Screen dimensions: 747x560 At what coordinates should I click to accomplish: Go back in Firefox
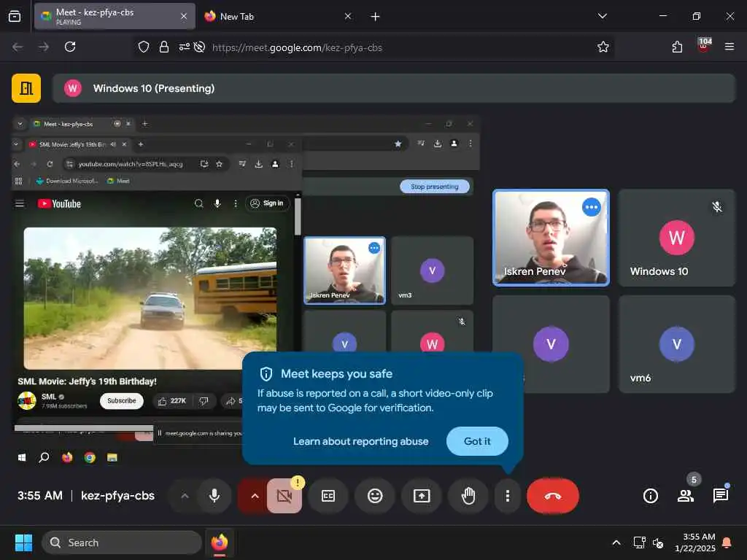point(18,47)
